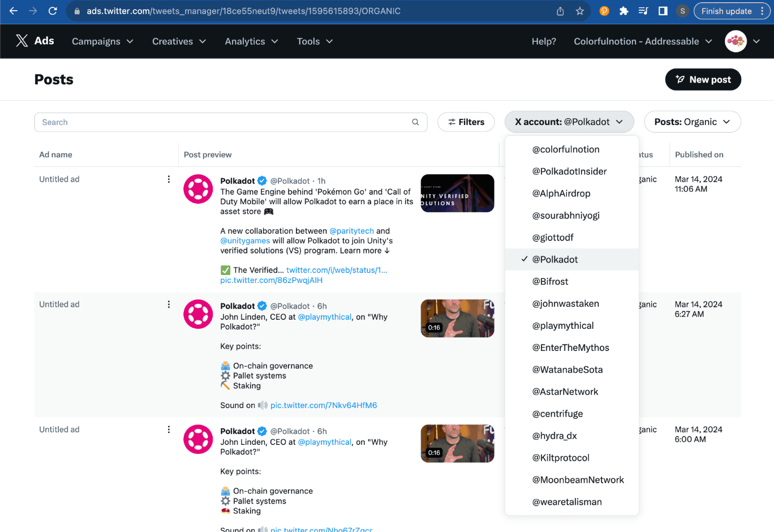
Task: Select the checked @Polkadot account option
Action: coord(572,260)
